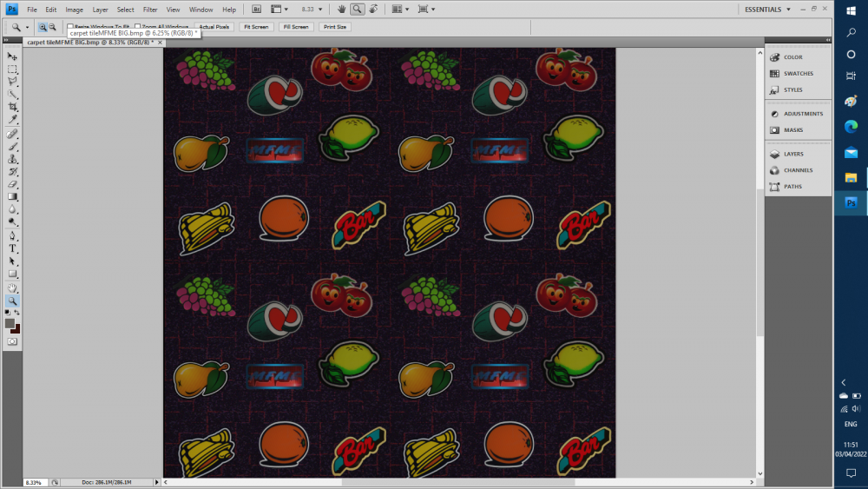Open the Layer menu
The width and height of the screenshot is (868, 489).
pos(100,10)
